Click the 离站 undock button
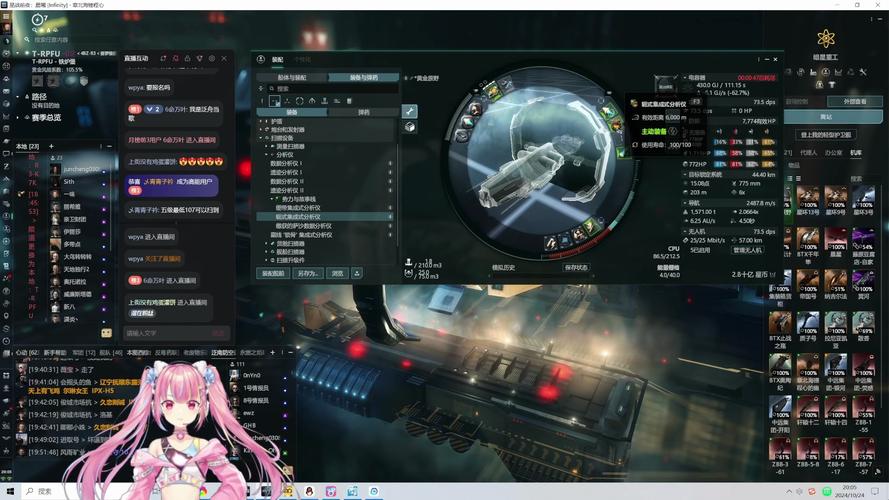 pyautogui.click(x=826, y=117)
